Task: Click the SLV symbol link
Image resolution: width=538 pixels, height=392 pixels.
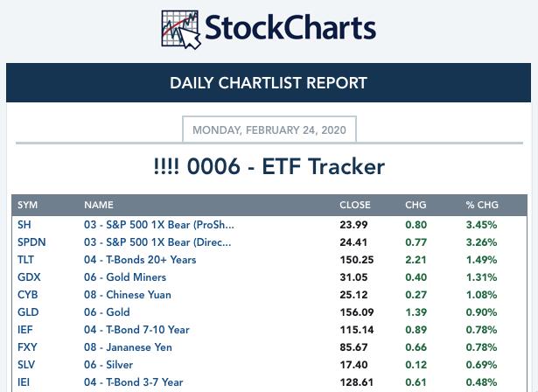Action: (27, 365)
